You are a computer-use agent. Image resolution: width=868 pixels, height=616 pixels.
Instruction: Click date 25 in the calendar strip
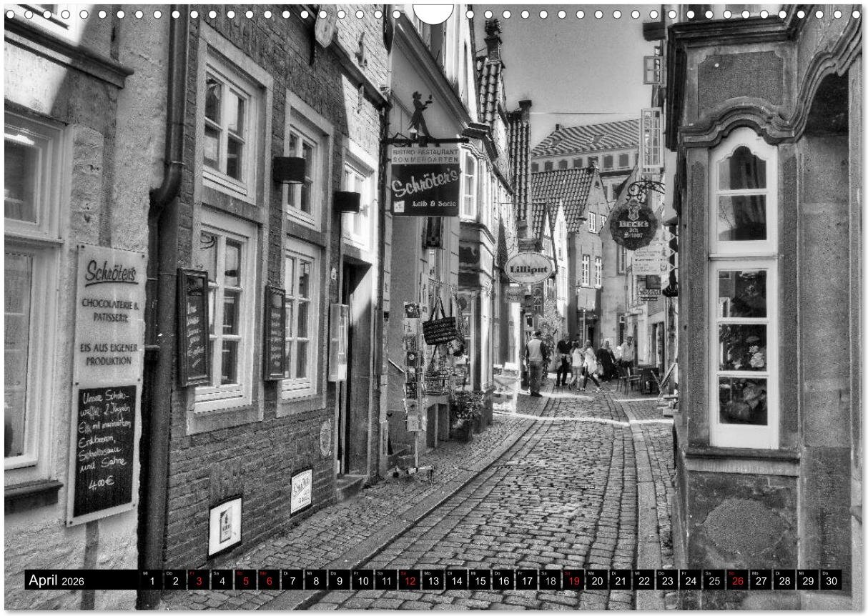(x=714, y=580)
